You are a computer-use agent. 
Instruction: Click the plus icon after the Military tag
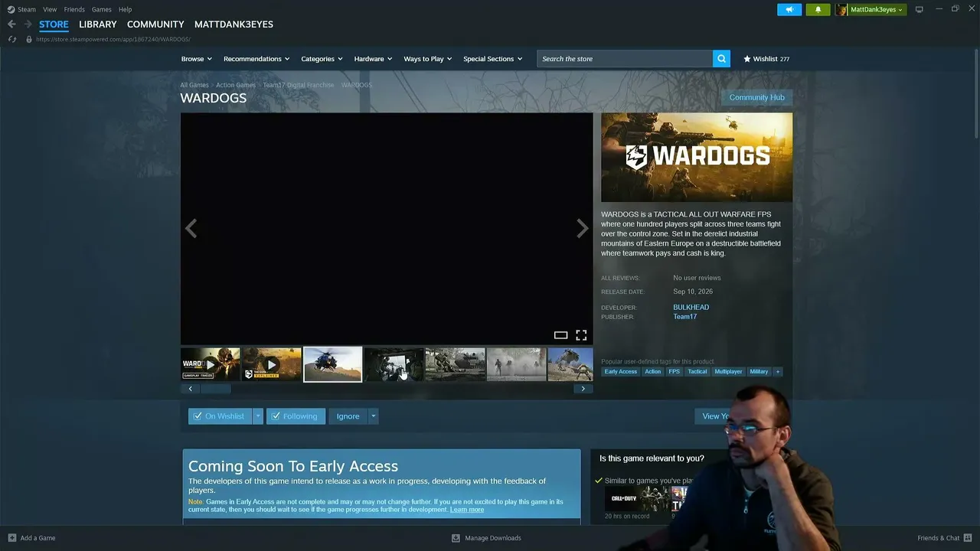pos(777,372)
